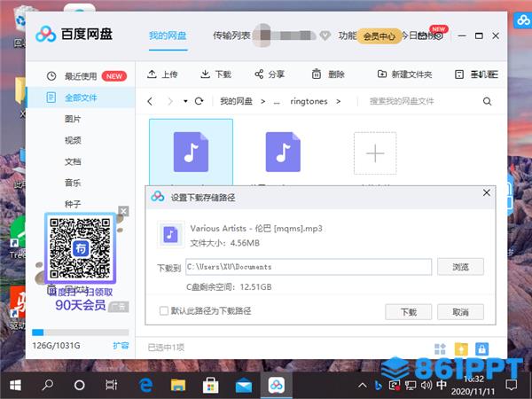Screen dimensions: 532x399
Task: Open Microsoft Store from taskbar
Action: click(x=210, y=385)
